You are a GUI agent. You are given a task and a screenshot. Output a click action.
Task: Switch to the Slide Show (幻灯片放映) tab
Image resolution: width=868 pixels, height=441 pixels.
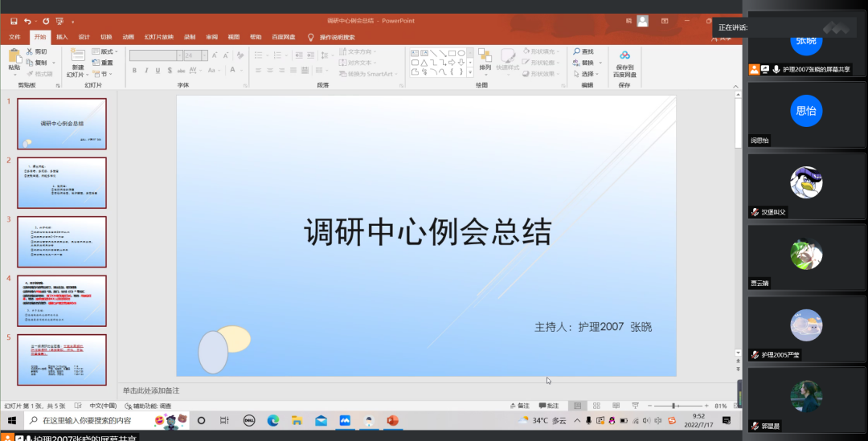tap(158, 37)
